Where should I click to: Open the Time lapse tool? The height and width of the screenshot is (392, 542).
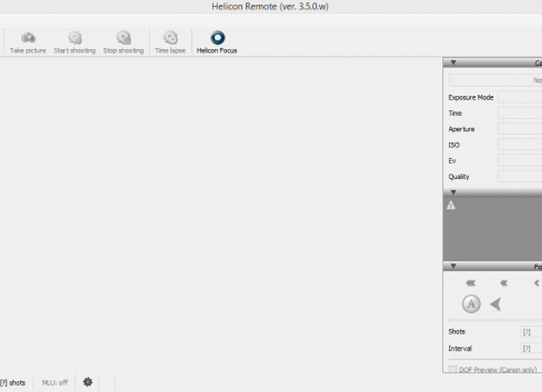[170, 42]
